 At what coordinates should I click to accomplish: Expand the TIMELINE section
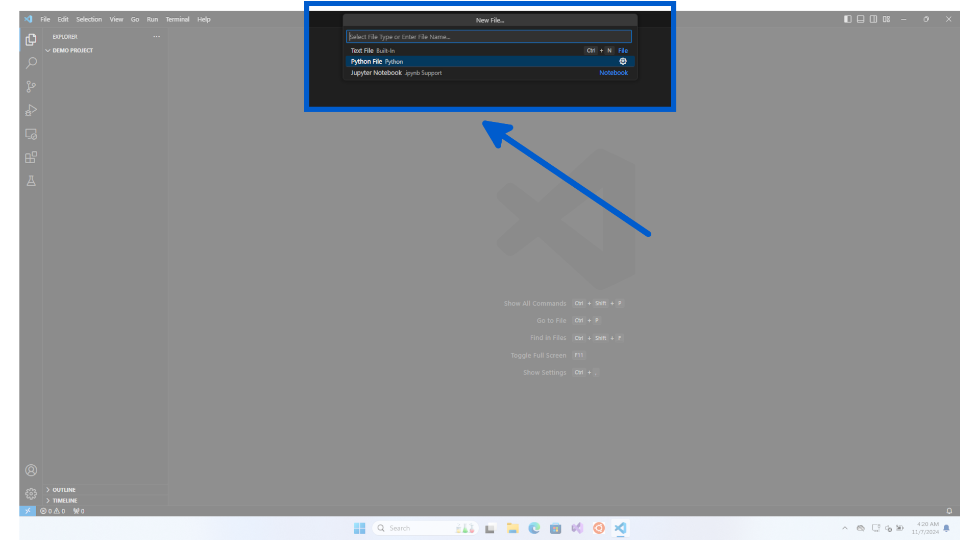(63, 500)
